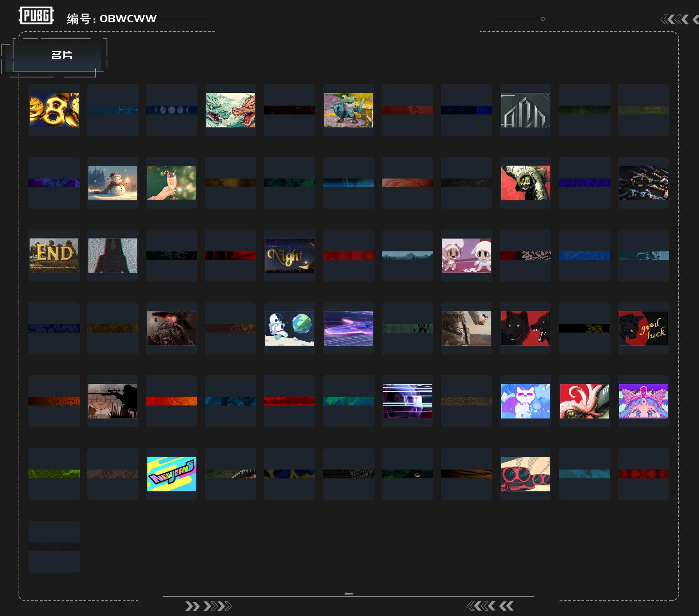This screenshot has width=699, height=616.
Task: Select the fanged monster on red nameplate
Action: point(525,183)
